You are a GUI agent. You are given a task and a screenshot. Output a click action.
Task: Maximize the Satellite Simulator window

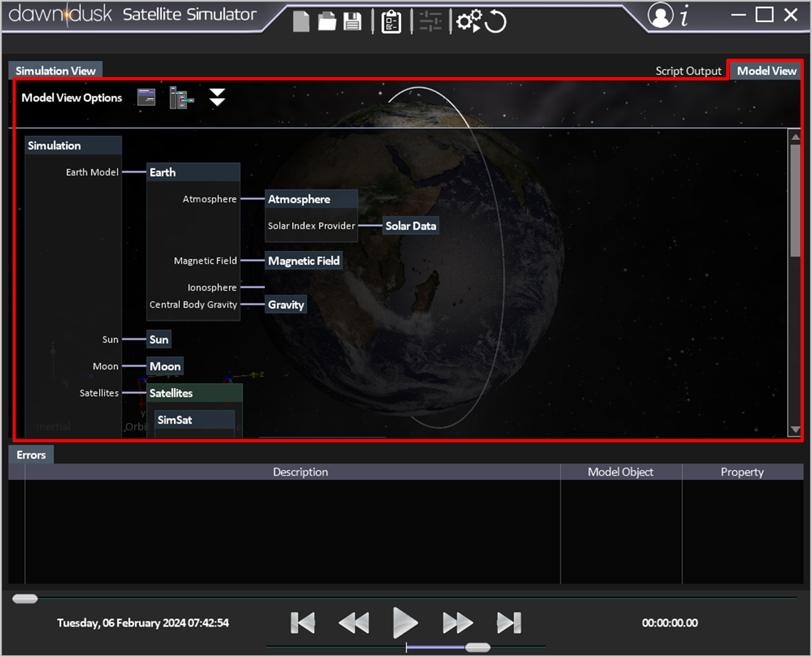click(764, 15)
